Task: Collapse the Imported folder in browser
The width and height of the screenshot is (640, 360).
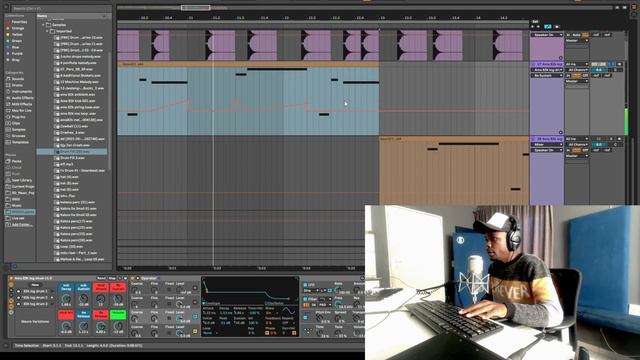Action: coord(47,31)
